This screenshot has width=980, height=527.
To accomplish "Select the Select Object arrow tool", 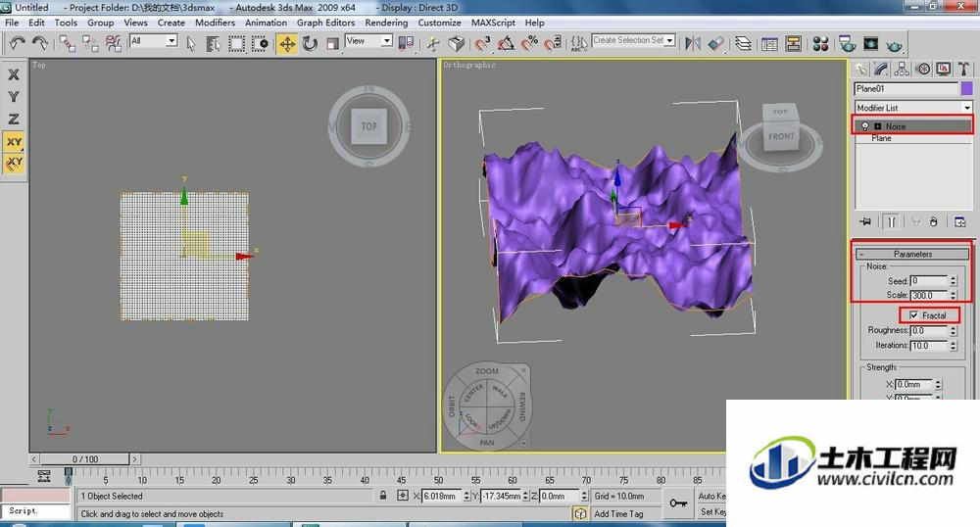I will click(191, 43).
